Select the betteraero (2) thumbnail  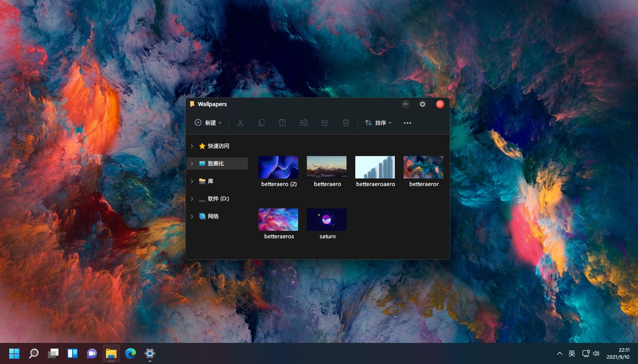[x=278, y=167]
